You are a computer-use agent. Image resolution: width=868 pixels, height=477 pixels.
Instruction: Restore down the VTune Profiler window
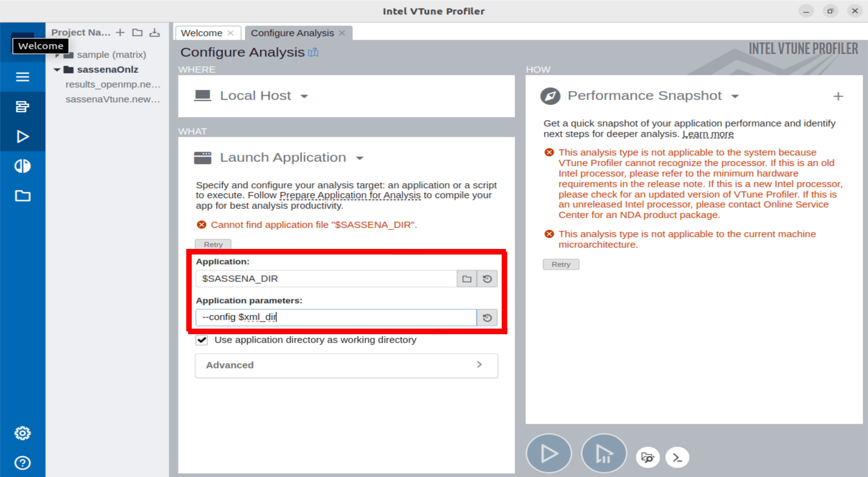coord(830,11)
